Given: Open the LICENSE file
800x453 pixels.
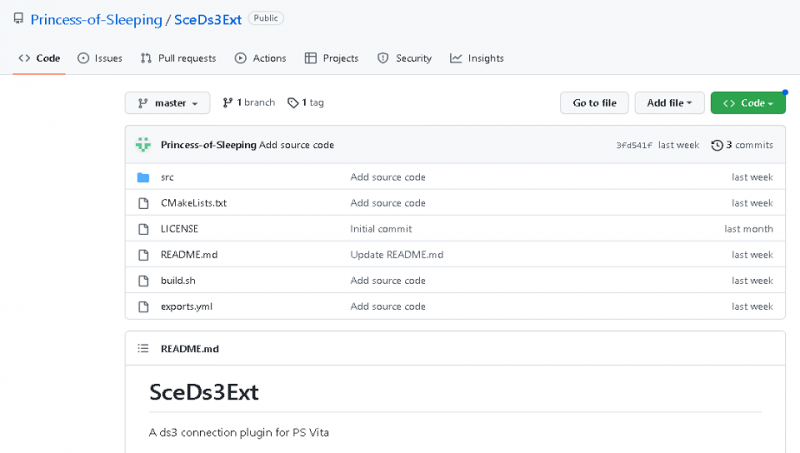Looking at the screenshot, I should coord(180,229).
